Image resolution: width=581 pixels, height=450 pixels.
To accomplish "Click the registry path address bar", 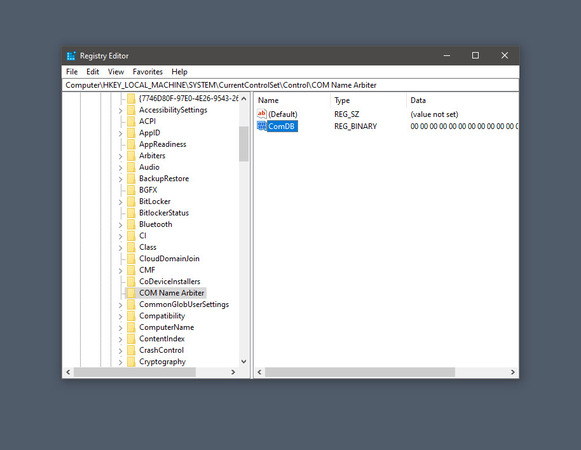I will tap(290, 85).
